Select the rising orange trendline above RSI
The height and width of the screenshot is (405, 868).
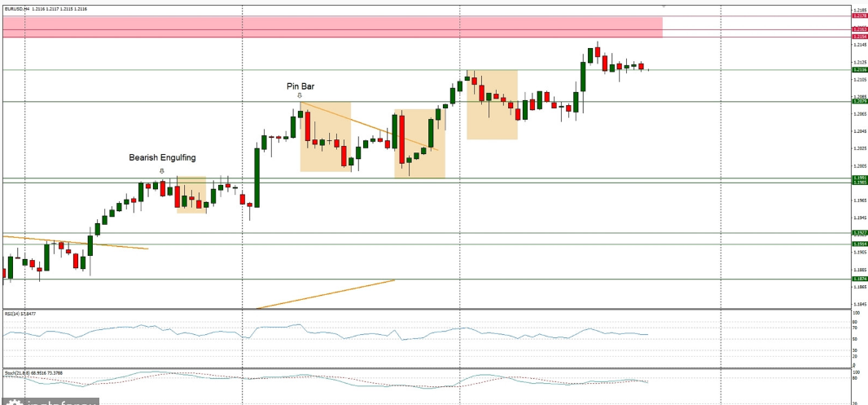tap(326, 294)
